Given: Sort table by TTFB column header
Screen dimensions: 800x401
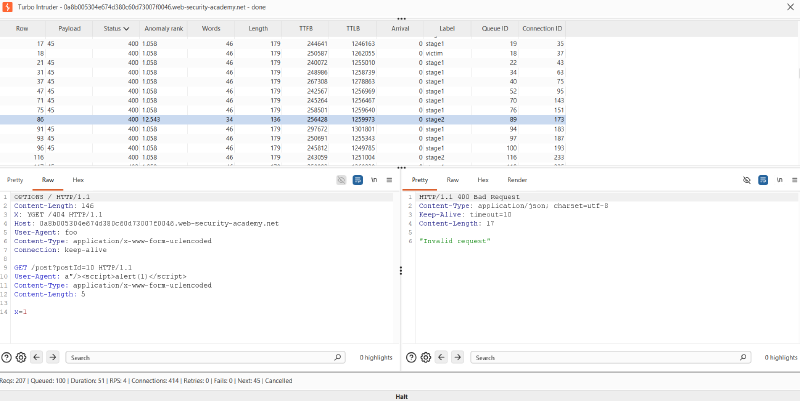Looking at the screenshot, I should click(306, 29).
